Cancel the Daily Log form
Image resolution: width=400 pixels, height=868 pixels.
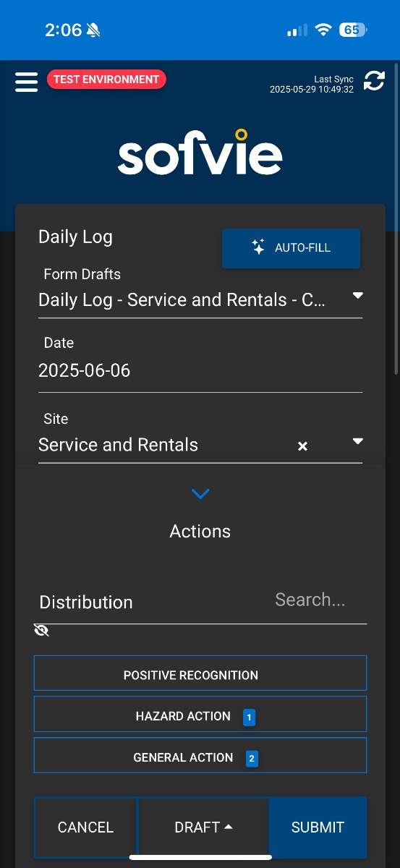click(85, 827)
